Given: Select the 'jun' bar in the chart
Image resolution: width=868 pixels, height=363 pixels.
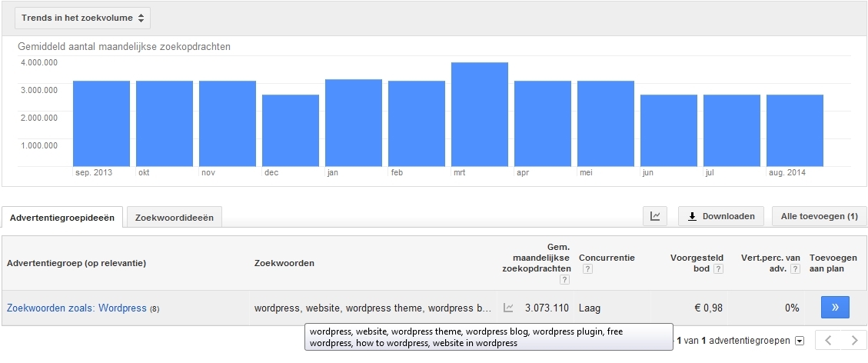Looking at the screenshot, I should (669, 131).
